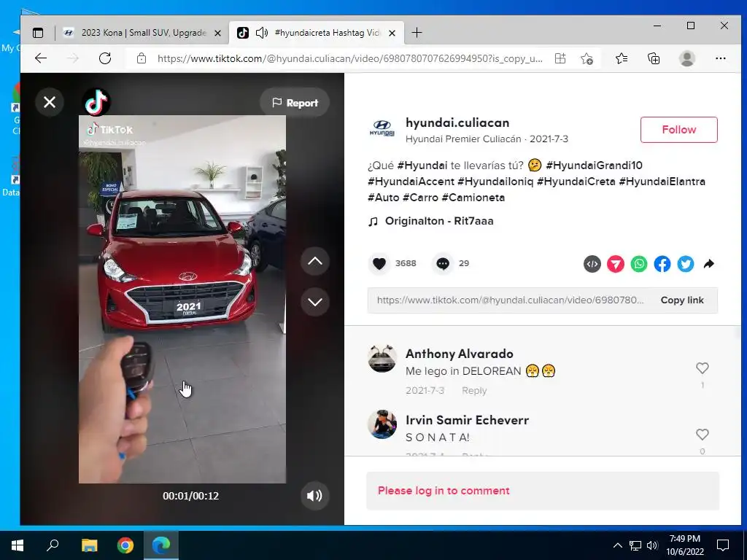Open the Windows Start menu
Screen dimensions: 747x560
(x=18, y=545)
